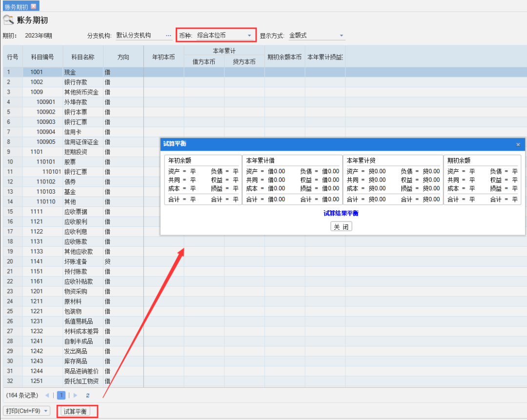Open the 分支机构 ellipsis picker
527x420 pixels.
pyautogui.click(x=168, y=36)
